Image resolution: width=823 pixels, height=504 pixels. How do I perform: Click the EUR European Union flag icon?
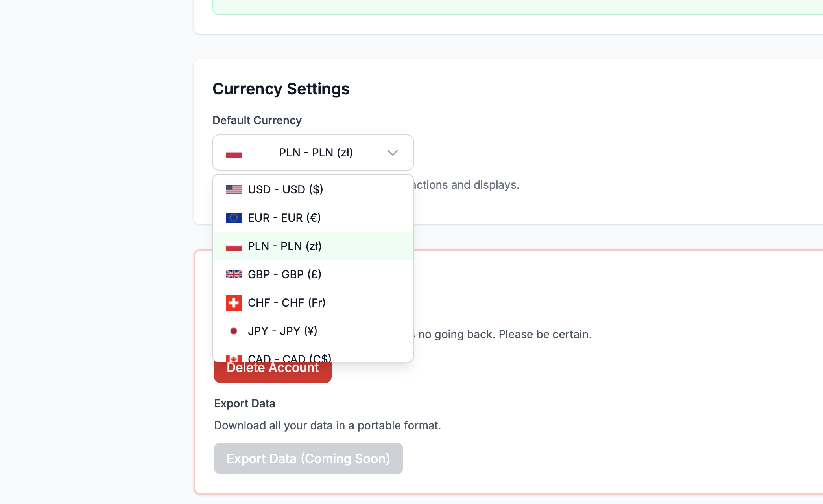click(x=233, y=217)
